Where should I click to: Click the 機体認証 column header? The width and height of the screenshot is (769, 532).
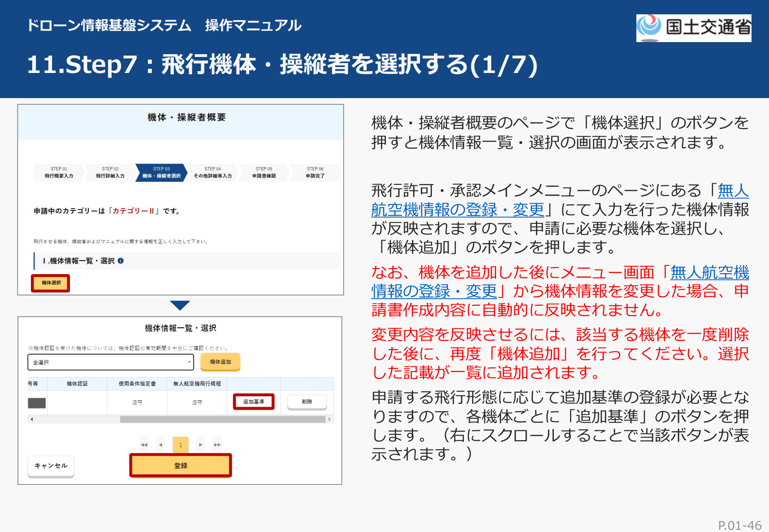[77, 384]
